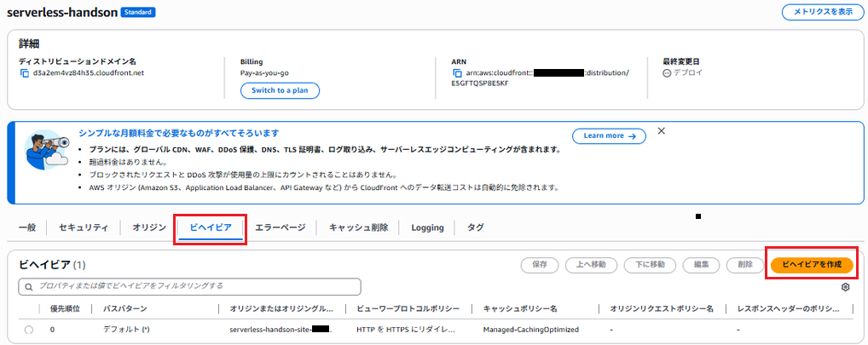
Task: Select the default (*) behavior radio button
Action: pos(29,330)
